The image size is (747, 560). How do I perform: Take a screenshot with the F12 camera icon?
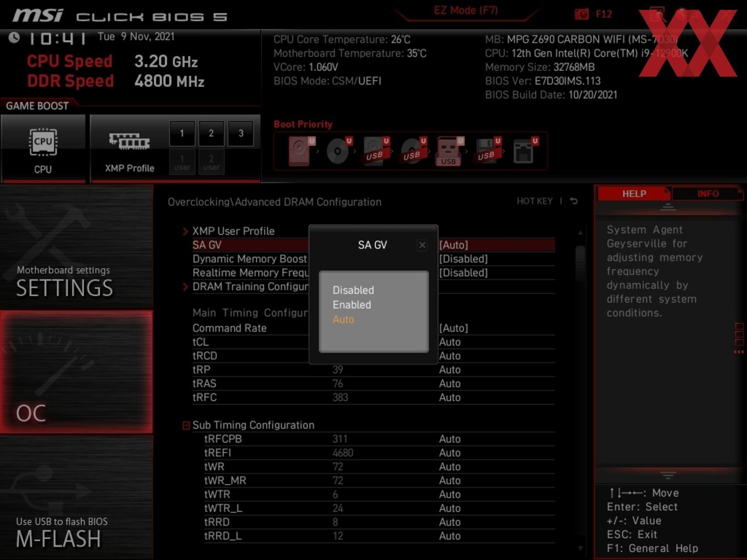[x=581, y=14]
